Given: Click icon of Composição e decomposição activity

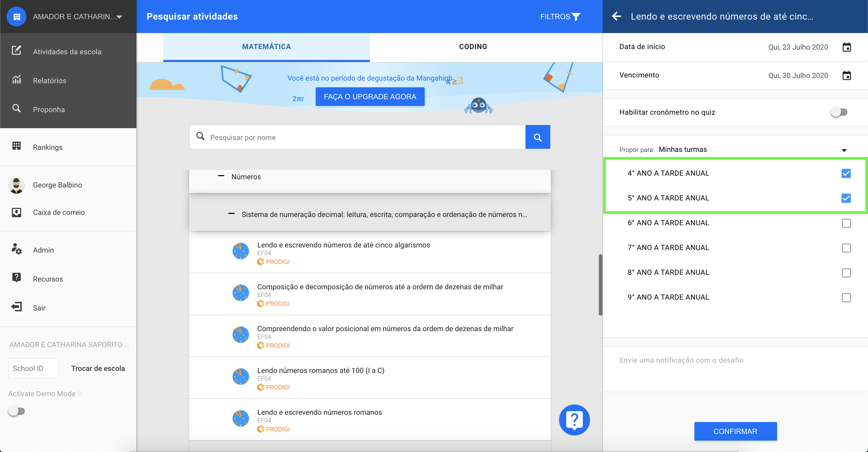Looking at the screenshot, I should tap(241, 293).
